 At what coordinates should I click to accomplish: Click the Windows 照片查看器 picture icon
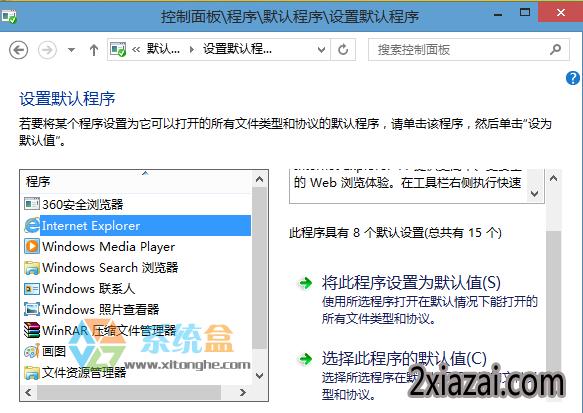[32, 309]
